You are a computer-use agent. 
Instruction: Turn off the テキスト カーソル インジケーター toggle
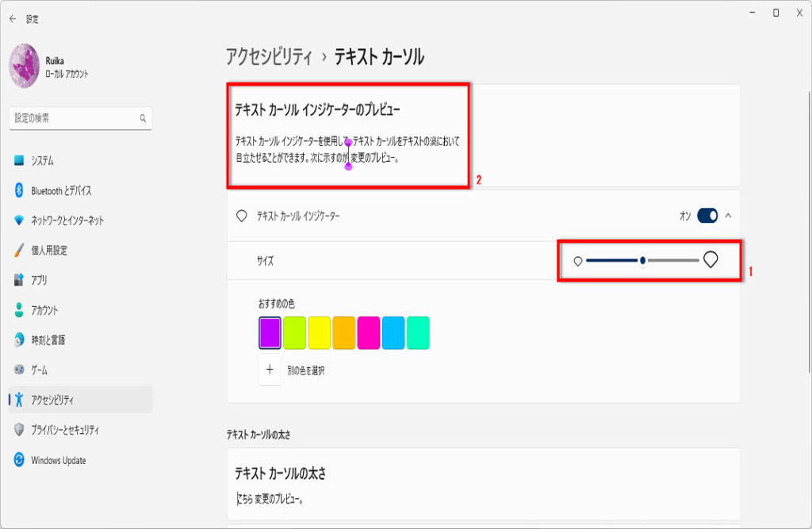707,216
